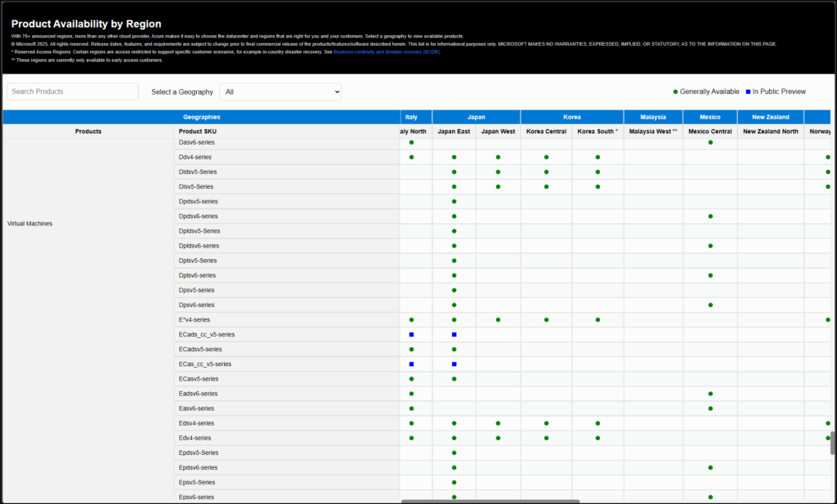Click ECads_cc_v5-series preview square under Italy North
The height and width of the screenshot is (504, 837).
coord(412,335)
